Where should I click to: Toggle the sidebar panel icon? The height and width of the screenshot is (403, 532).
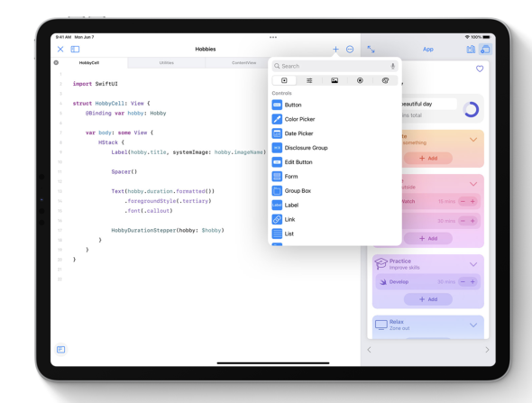pos(75,50)
